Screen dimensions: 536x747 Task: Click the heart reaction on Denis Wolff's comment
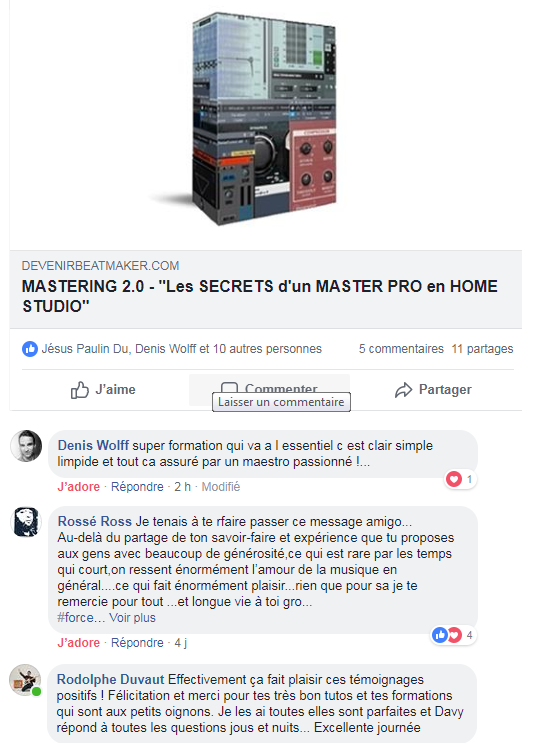(454, 479)
